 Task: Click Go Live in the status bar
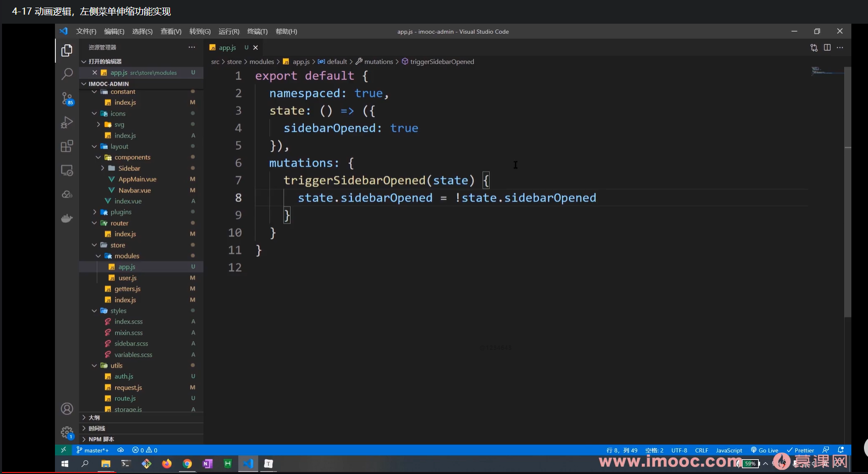point(765,450)
